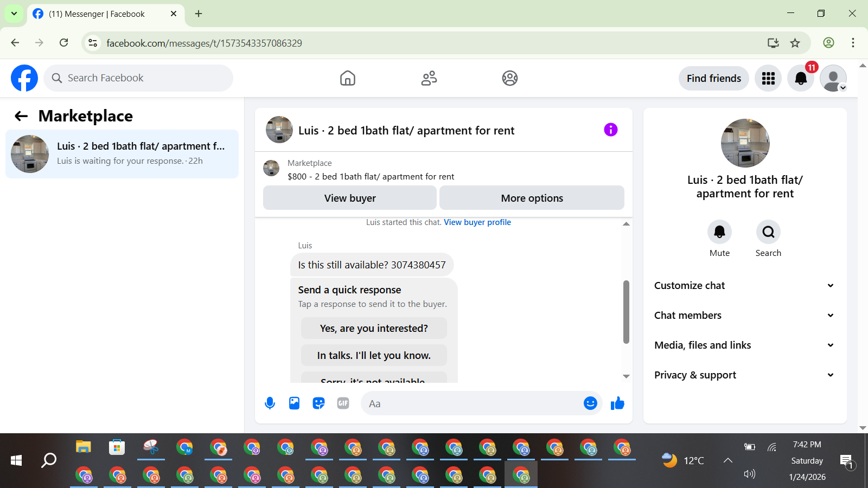Click message 'Is this still available? 3074380457'
868x488 pixels.
pyautogui.click(x=372, y=265)
